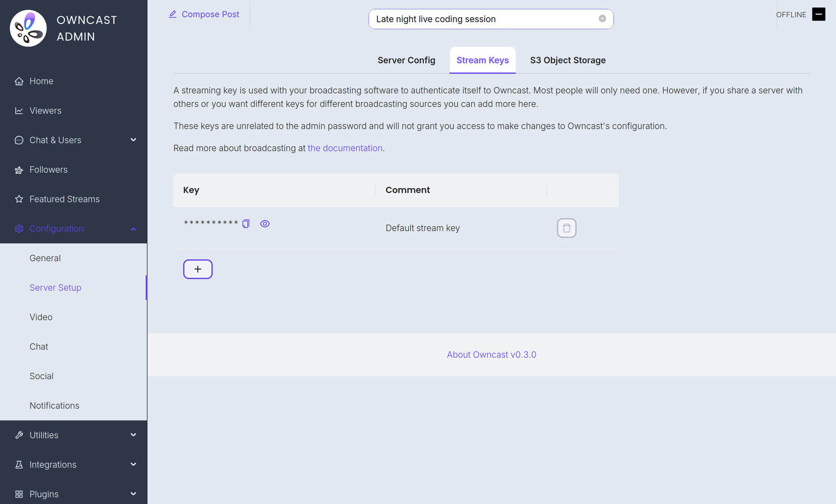Click the Featured Streams star icon

pos(19,200)
